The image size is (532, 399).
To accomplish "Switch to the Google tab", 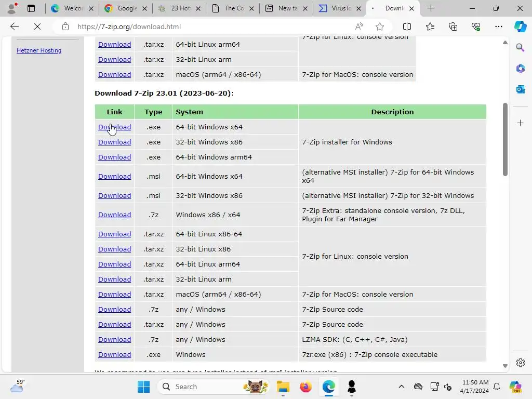I will 126,8.
